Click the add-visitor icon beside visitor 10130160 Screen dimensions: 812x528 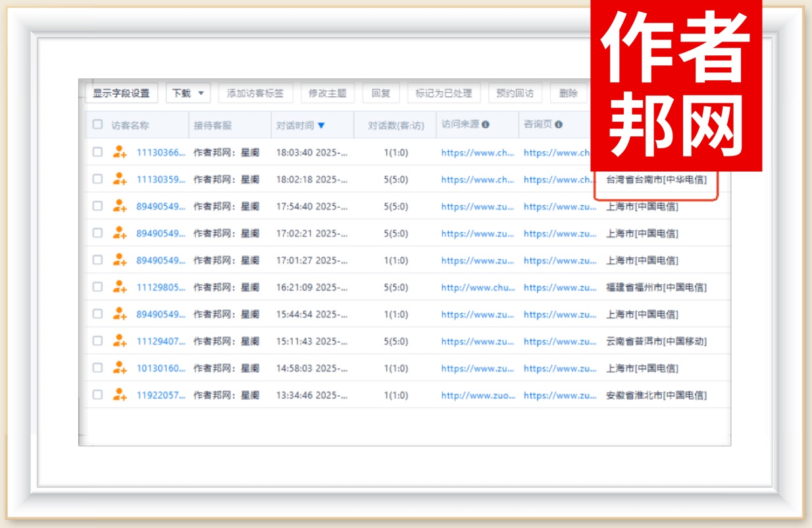(x=119, y=368)
